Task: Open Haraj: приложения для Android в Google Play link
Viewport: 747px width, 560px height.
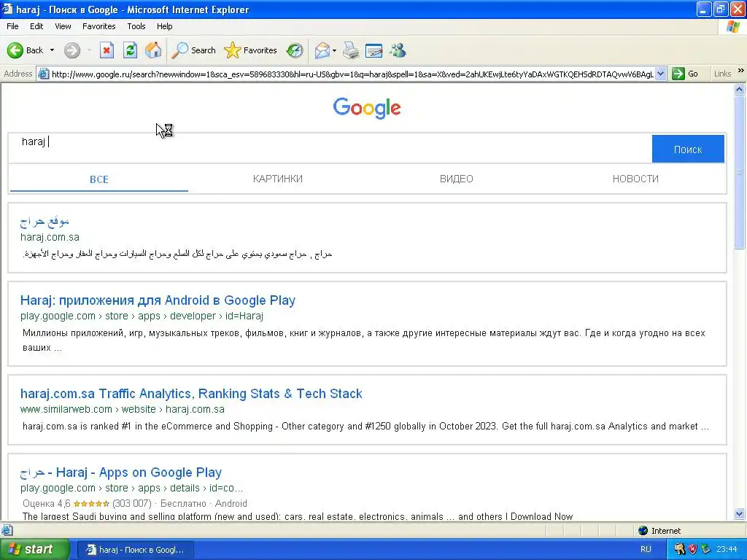Action: (x=158, y=300)
